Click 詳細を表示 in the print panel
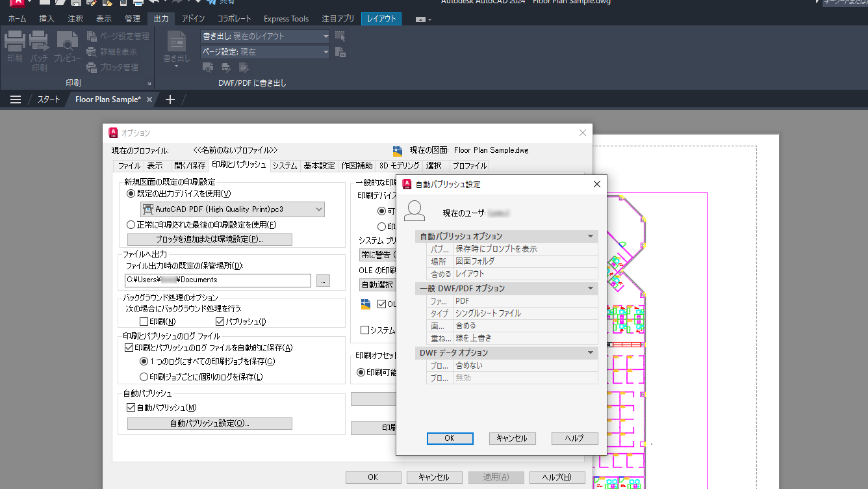The width and height of the screenshot is (868, 489). (x=112, y=52)
